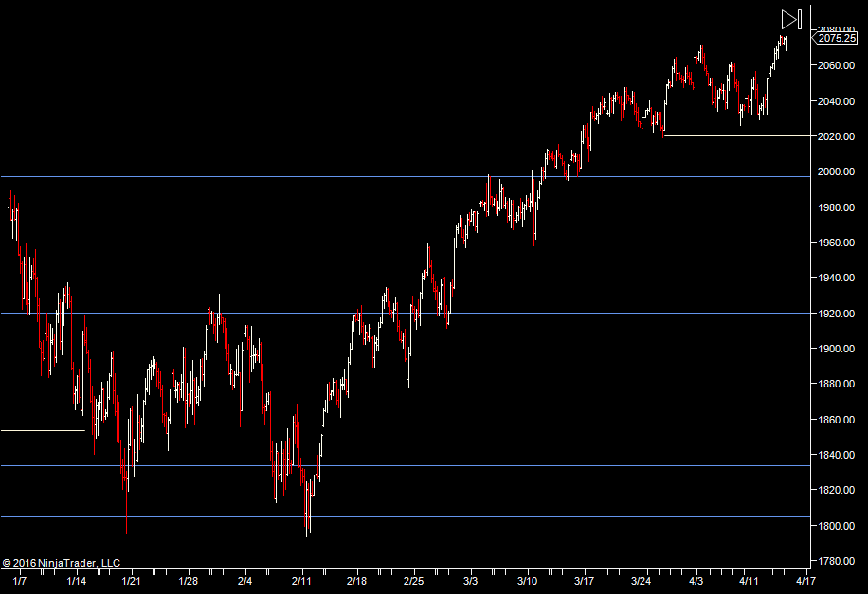Viewport: 868px width, 594px height.
Task: Click the short white line near 1855
Action: (43, 430)
